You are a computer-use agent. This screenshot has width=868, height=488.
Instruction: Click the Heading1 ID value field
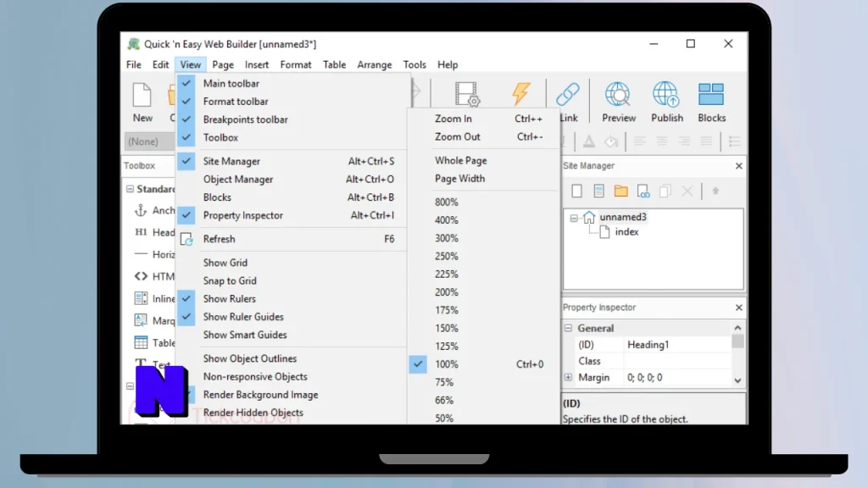pos(677,345)
